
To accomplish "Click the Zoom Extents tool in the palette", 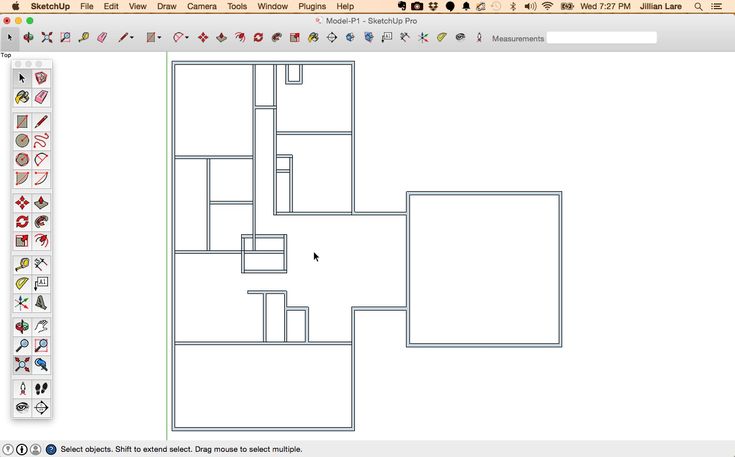I will [x=22, y=365].
